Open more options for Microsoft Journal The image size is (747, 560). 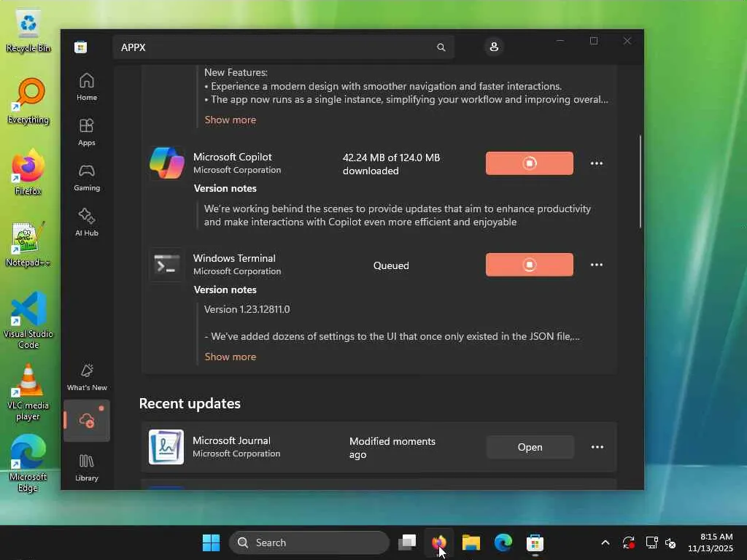(x=597, y=447)
